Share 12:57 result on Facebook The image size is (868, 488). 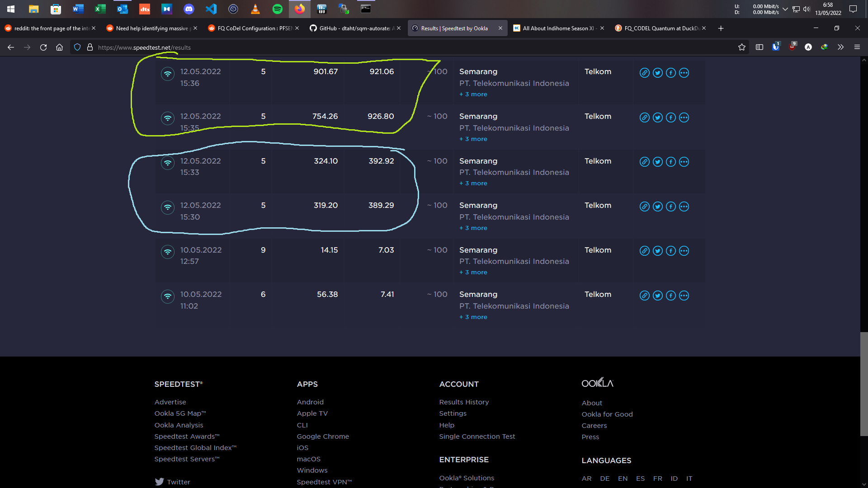[x=671, y=251]
